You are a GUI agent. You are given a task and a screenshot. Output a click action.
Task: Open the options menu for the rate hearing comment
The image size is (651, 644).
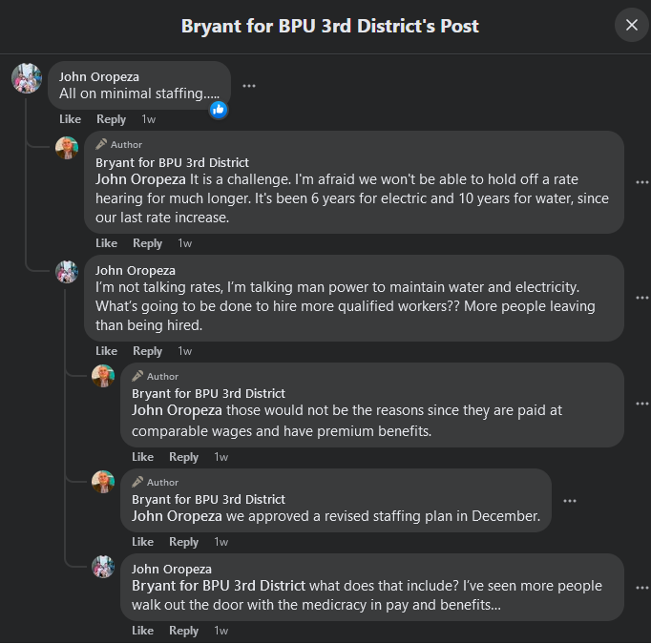click(x=641, y=182)
